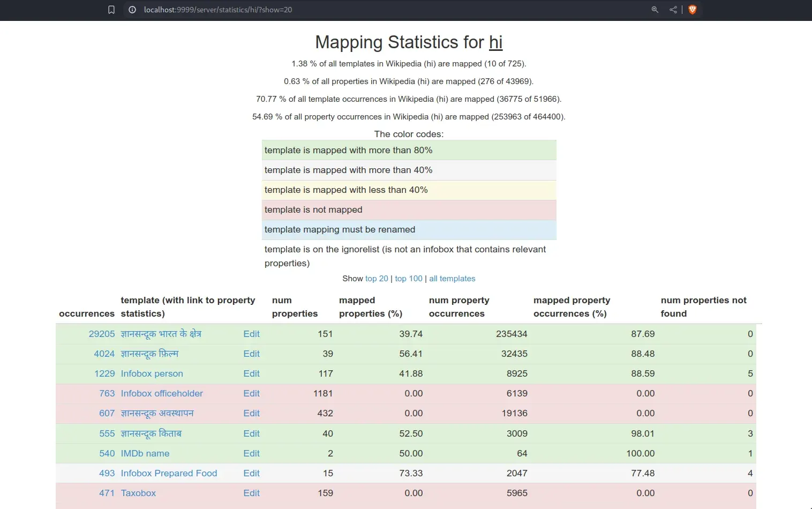Click blue 'template mapping must be renamed' legend
This screenshot has width=812, height=509.
pyautogui.click(x=409, y=229)
